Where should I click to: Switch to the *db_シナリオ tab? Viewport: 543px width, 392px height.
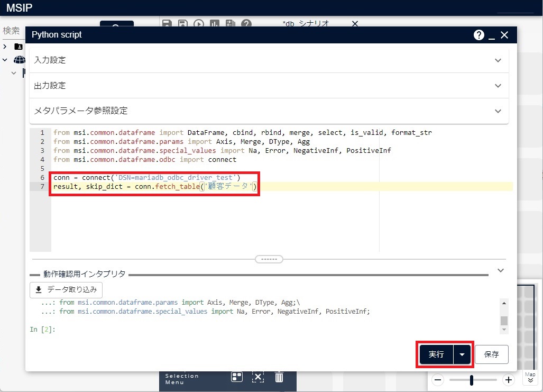tap(306, 24)
